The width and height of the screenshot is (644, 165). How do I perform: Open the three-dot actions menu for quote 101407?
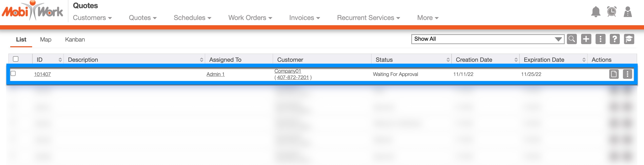627,74
